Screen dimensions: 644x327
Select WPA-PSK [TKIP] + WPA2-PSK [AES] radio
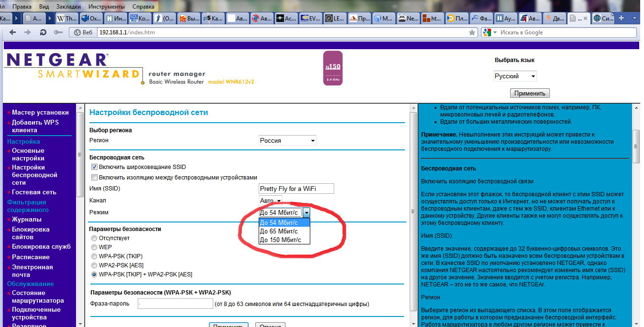(94, 274)
